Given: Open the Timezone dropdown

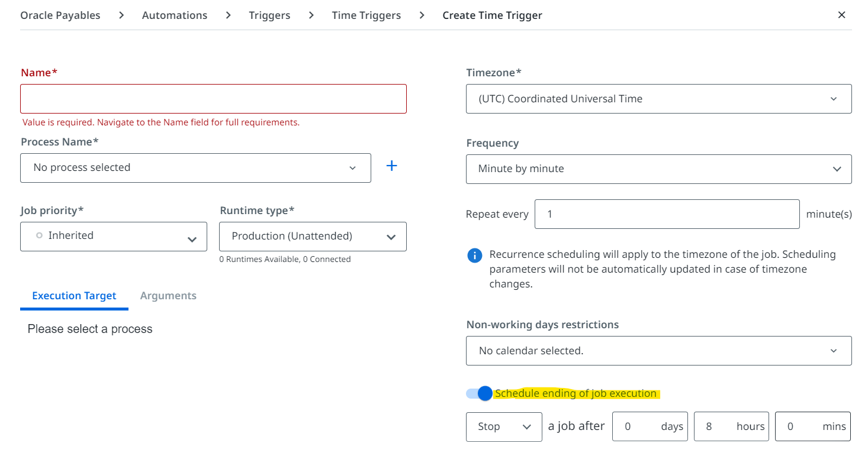Looking at the screenshot, I should (658, 99).
